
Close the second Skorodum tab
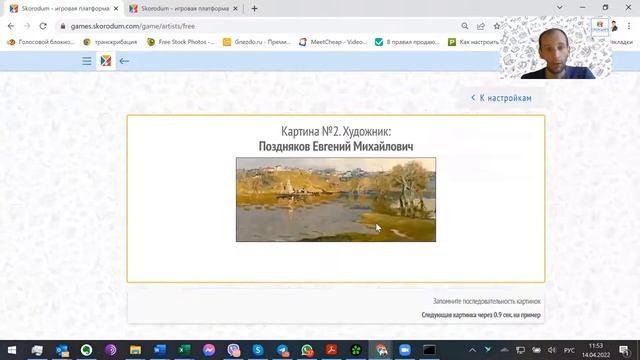coord(235,8)
